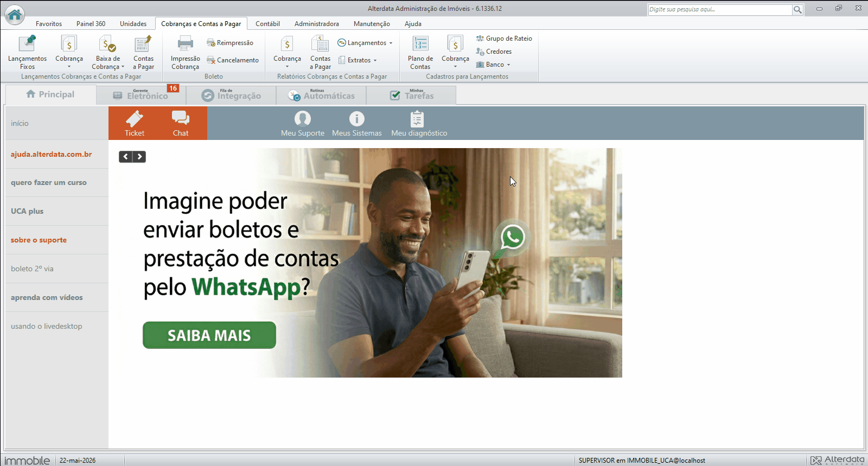Click the início sidebar link

pyautogui.click(x=20, y=123)
